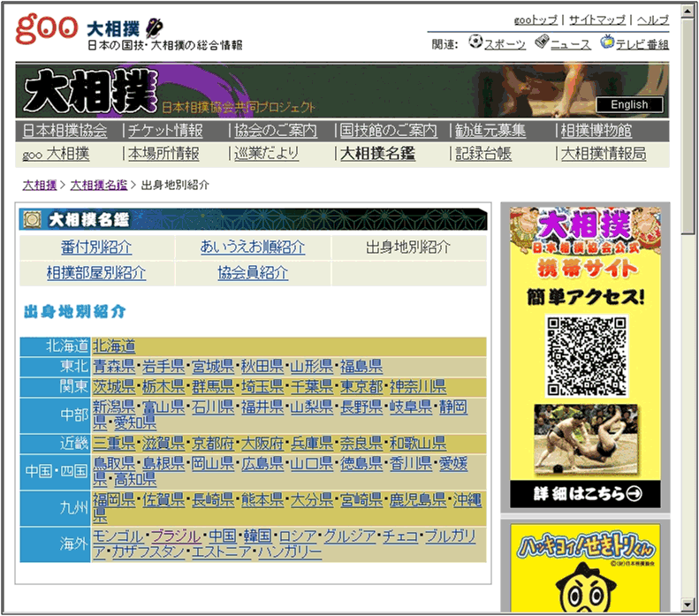The image size is (699, 616).
Task: Click the goo logo
Action: [x=46, y=27]
